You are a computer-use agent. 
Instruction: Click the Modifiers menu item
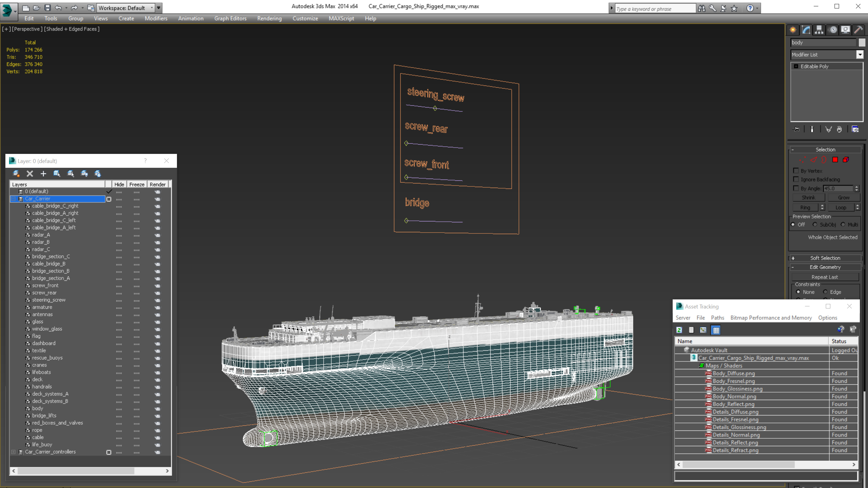[156, 18]
